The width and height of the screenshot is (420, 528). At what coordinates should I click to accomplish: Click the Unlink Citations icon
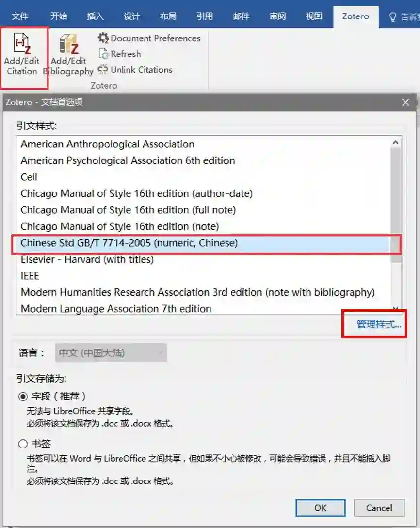(103, 69)
